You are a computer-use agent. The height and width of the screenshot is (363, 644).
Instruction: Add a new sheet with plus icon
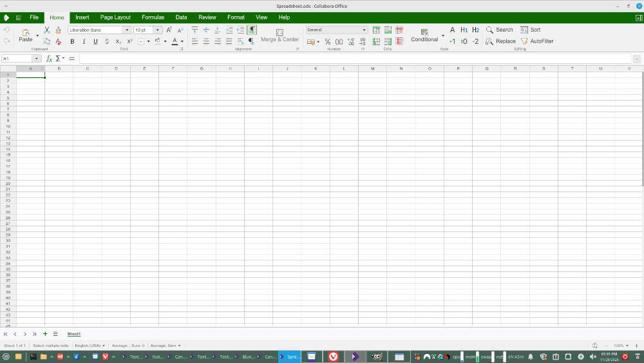[45, 334]
